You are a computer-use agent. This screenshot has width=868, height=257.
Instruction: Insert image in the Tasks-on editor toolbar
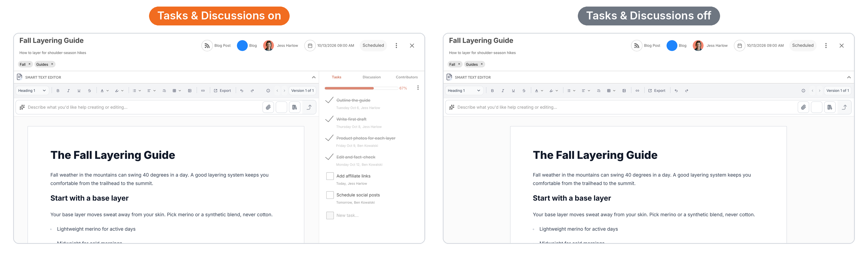[190, 90]
